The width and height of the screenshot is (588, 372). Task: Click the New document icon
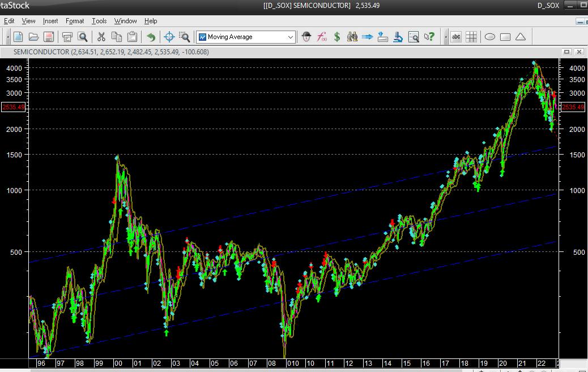18,37
